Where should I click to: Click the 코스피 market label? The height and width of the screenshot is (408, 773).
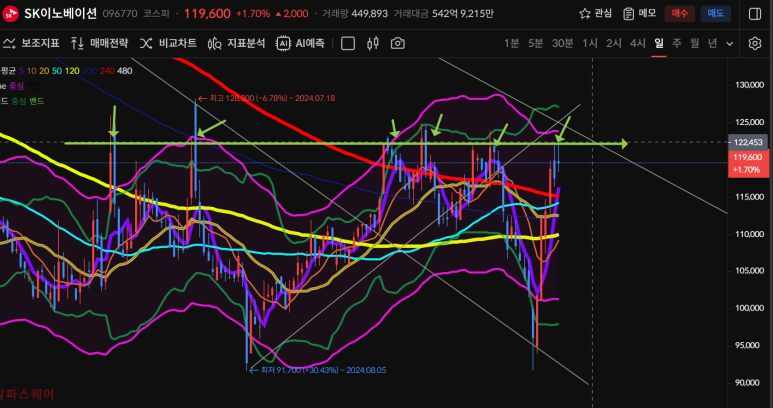(x=156, y=14)
